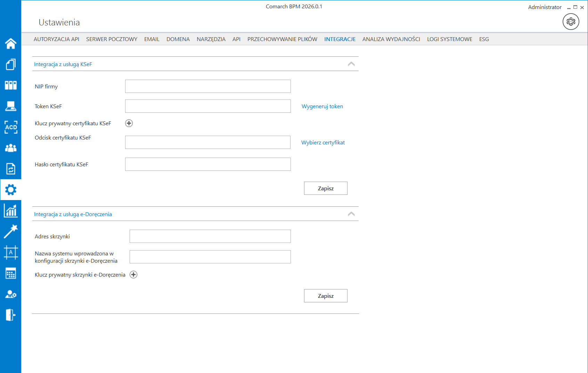The height and width of the screenshot is (373, 588).
Task: Open the chart statistics sidebar icon
Action: click(x=10, y=211)
